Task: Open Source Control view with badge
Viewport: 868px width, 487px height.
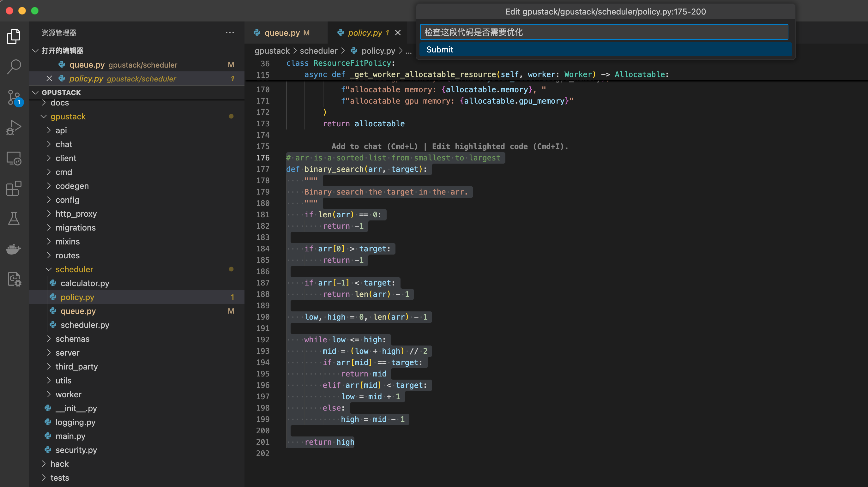Action: tap(14, 97)
